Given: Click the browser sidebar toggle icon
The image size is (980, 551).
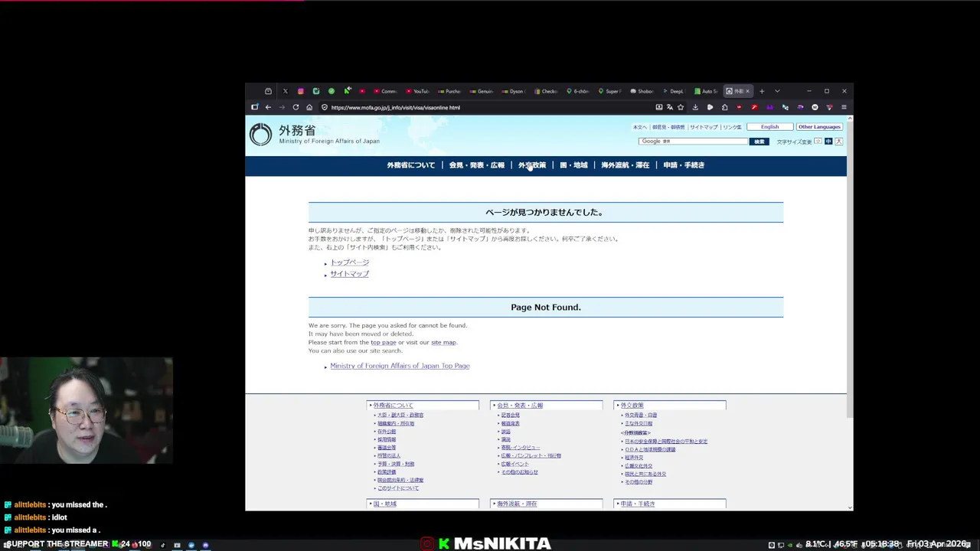Looking at the screenshot, I should point(255,107).
